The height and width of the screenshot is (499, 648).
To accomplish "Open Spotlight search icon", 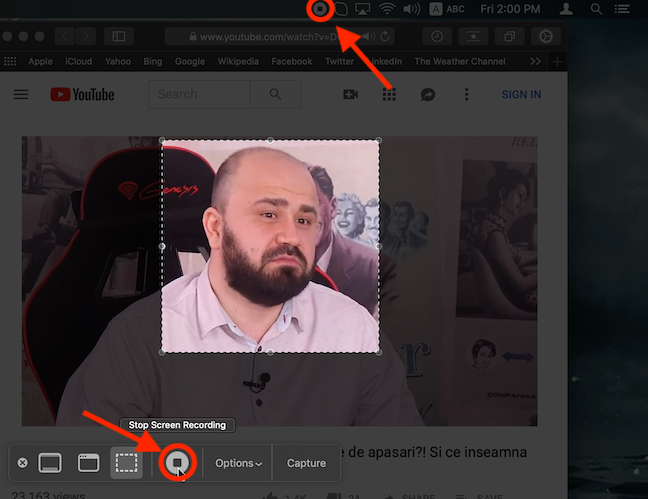I will 596,9.
